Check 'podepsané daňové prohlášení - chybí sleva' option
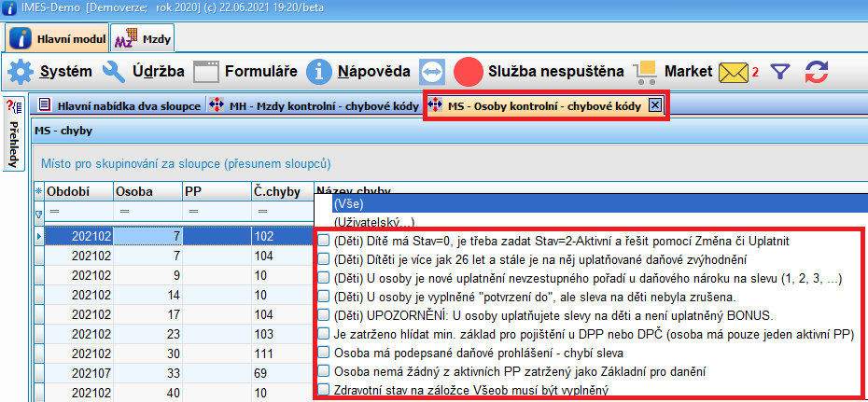Viewport: 868px width, 402px height. click(324, 353)
